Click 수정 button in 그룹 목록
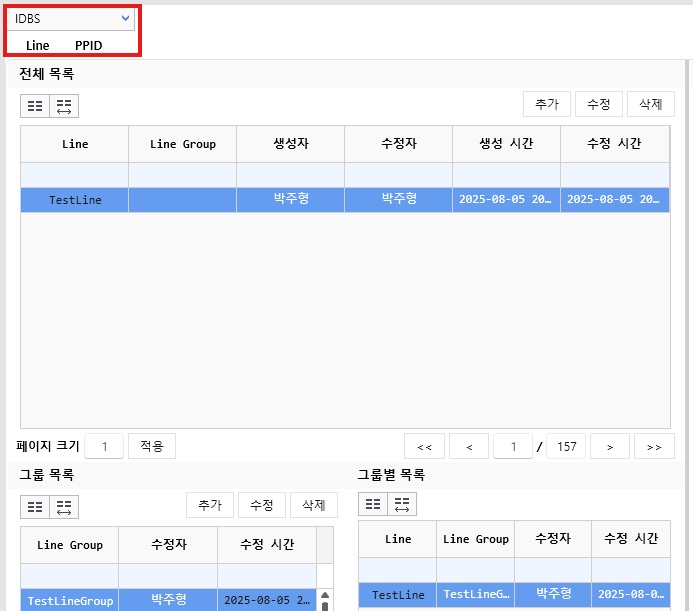Screen dimensions: 693x611 coord(262,505)
